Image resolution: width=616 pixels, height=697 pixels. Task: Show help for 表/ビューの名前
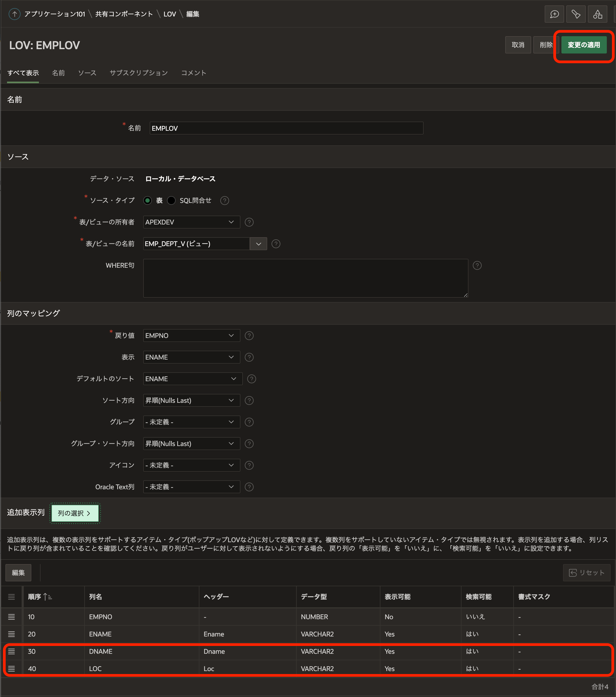coord(276,244)
